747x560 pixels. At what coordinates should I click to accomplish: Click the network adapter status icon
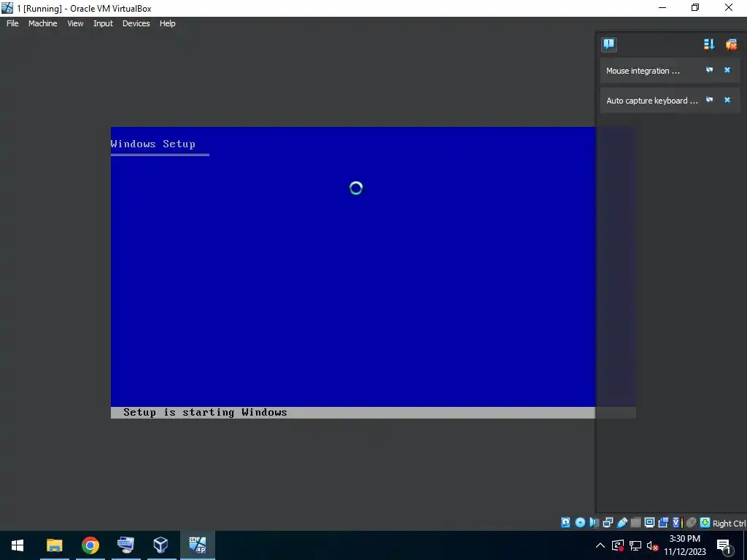pyautogui.click(x=608, y=522)
